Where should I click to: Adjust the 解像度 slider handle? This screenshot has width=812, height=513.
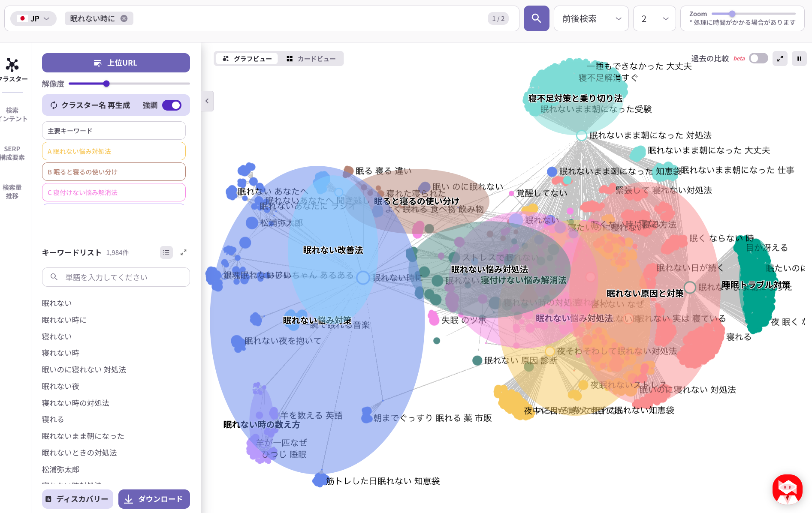(x=106, y=84)
